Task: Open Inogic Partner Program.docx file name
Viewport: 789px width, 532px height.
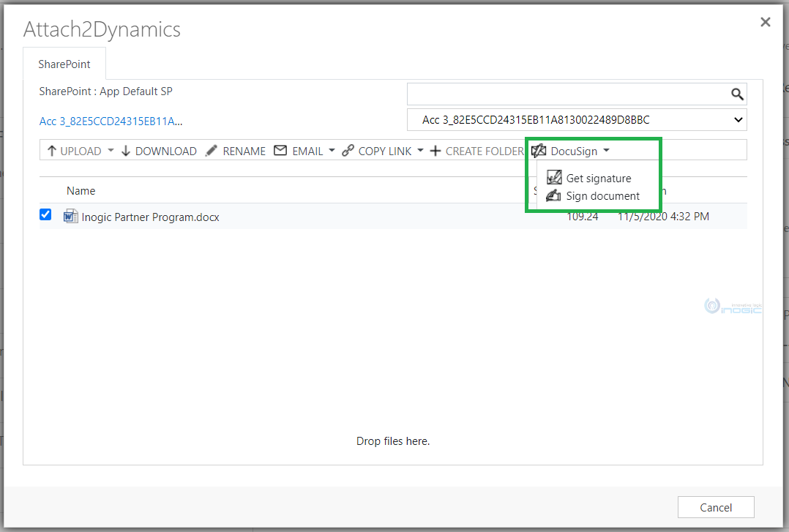Action: 151,217
